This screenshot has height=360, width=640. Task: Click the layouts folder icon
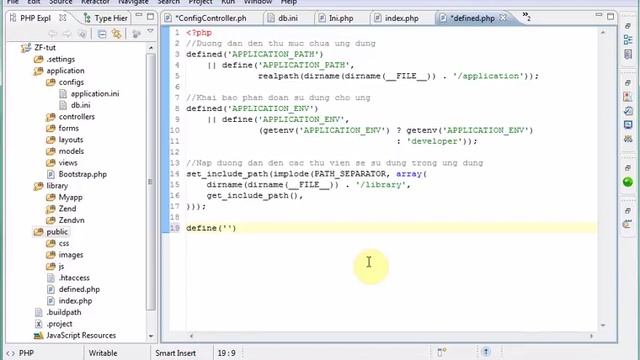(51, 140)
